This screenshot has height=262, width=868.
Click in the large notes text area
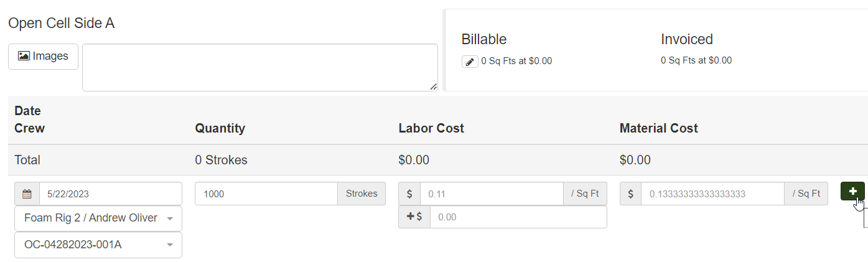[259, 67]
